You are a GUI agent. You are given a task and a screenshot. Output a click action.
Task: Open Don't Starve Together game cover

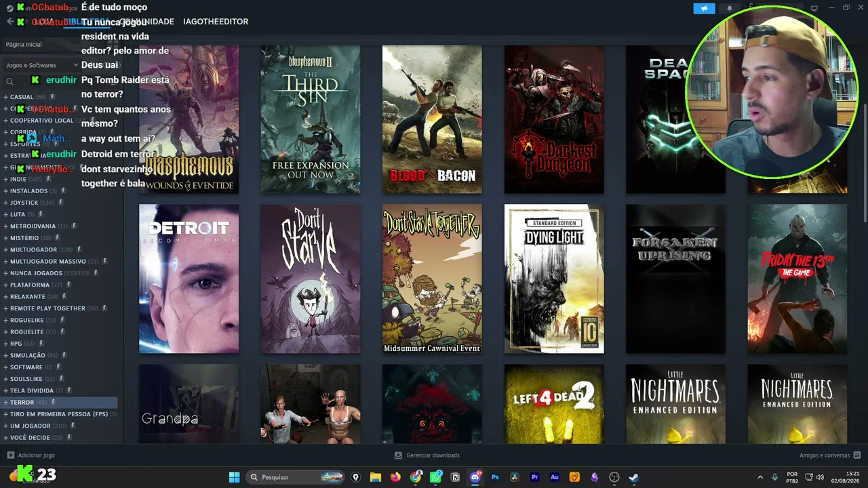coord(432,279)
